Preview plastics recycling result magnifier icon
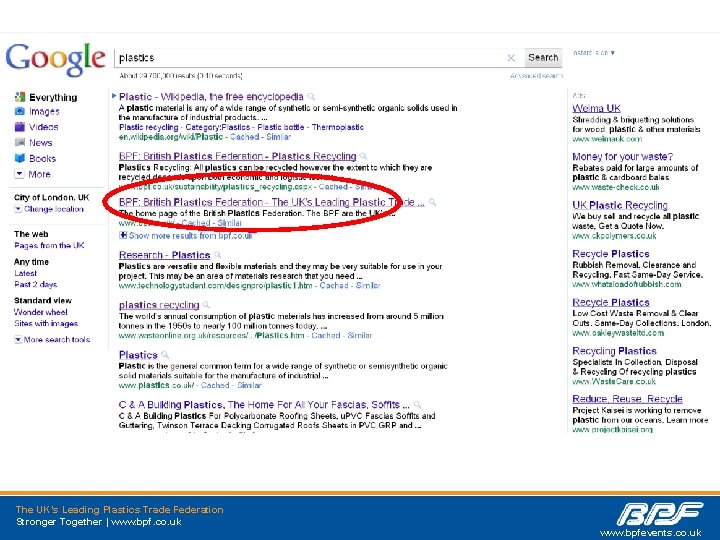This screenshot has height=540, width=720. tap(206, 305)
